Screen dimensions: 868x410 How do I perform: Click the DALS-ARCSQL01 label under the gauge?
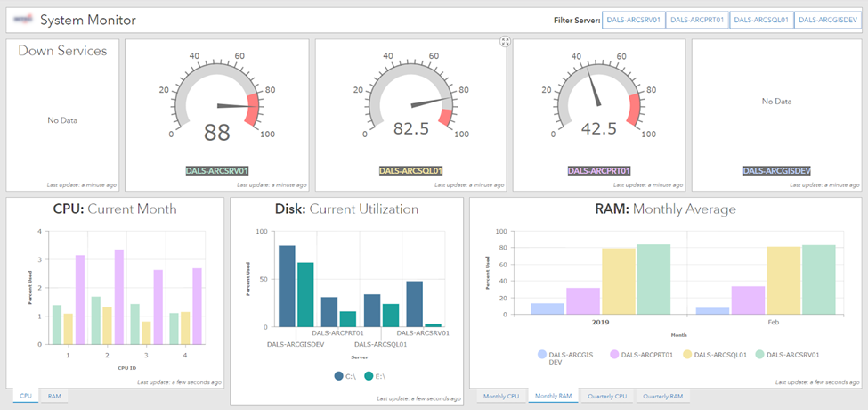click(410, 170)
